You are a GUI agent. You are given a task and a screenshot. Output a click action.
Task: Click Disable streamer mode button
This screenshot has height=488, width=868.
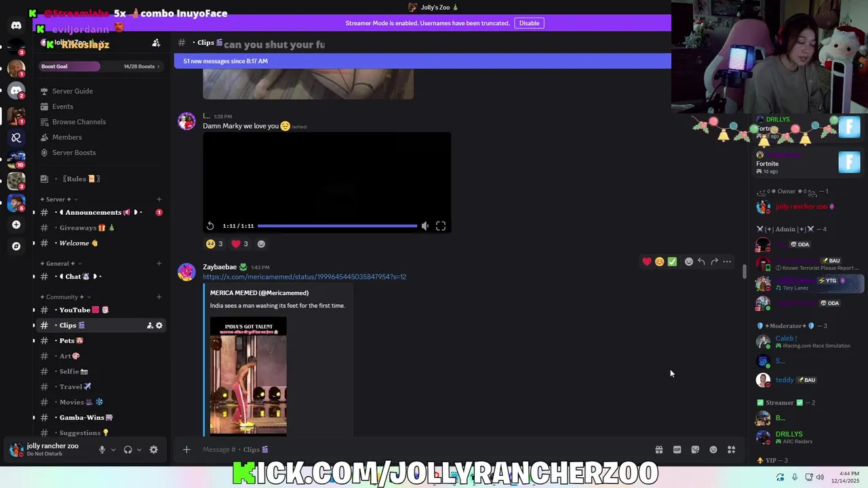pyautogui.click(x=529, y=23)
